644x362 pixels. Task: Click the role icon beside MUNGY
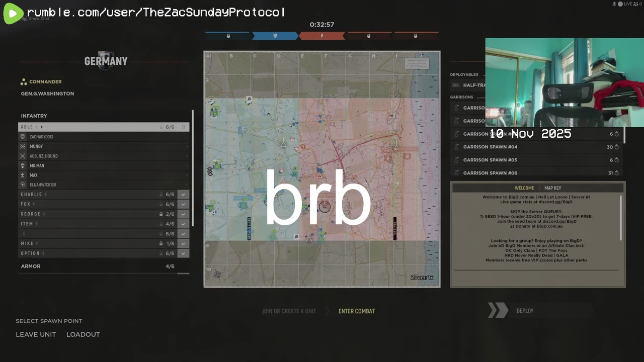coord(23,146)
